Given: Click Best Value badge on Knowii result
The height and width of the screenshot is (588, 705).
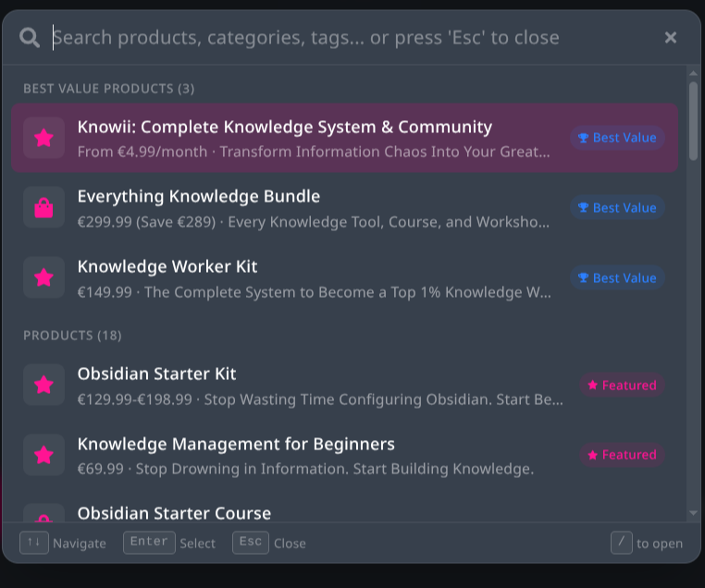Looking at the screenshot, I should point(617,138).
